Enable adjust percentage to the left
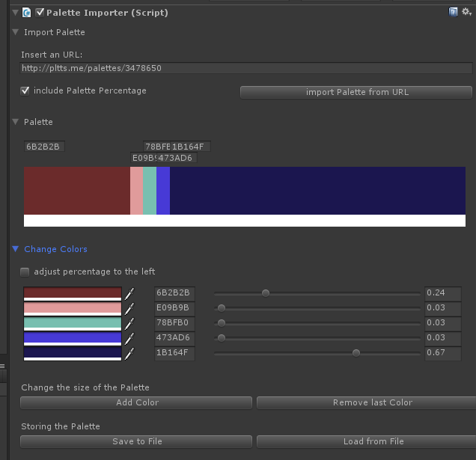The height and width of the screenshot is (460, 476). point(25,272)
